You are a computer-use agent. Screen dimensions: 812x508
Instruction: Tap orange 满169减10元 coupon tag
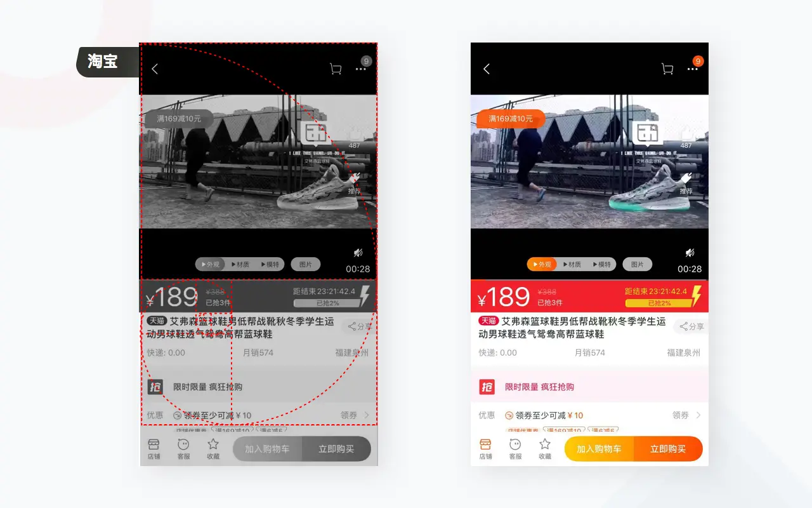511,119
